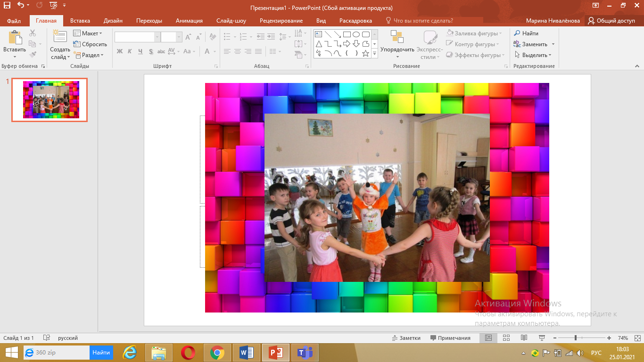Open the Макет layout dropdown

[88, 33]
